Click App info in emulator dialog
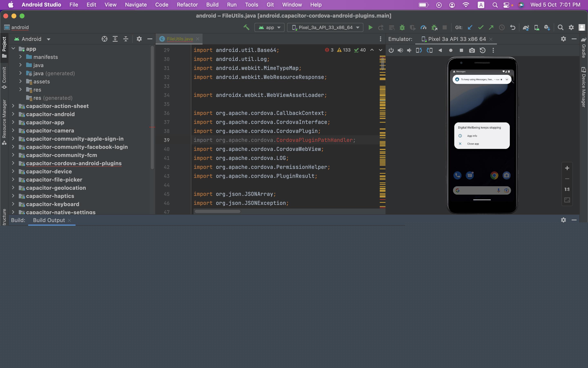The width and height of the screenshot is (588, 368). (x=472, y=136)
